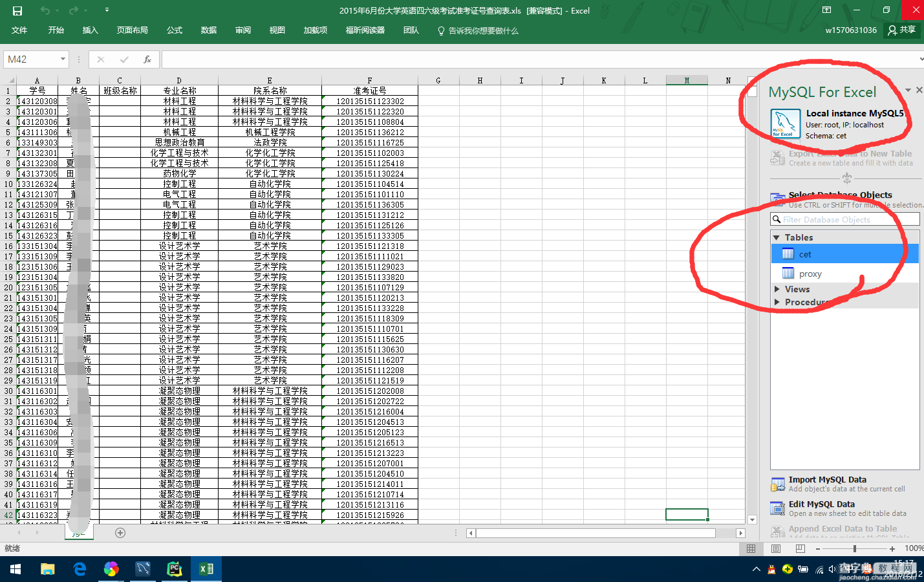
Task: Expand the Views group
Action: [x=777, y=289]
